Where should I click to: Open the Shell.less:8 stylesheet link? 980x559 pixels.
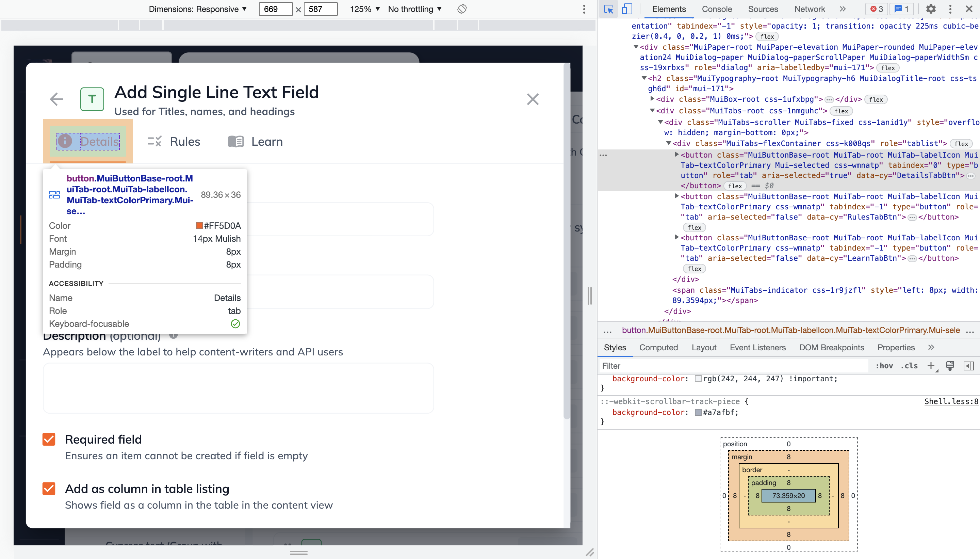[951, 401]
